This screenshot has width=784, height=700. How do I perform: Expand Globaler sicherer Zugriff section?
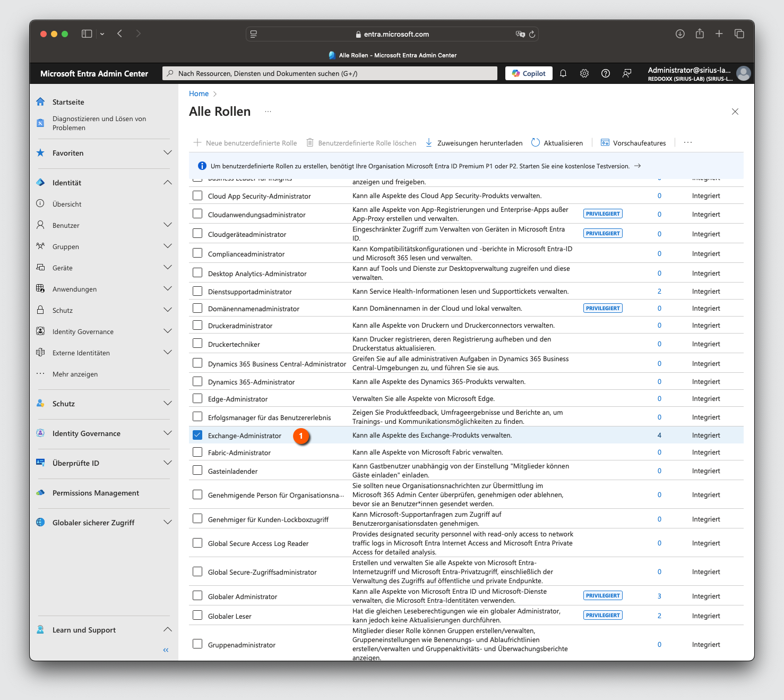(x=168, y=523)
